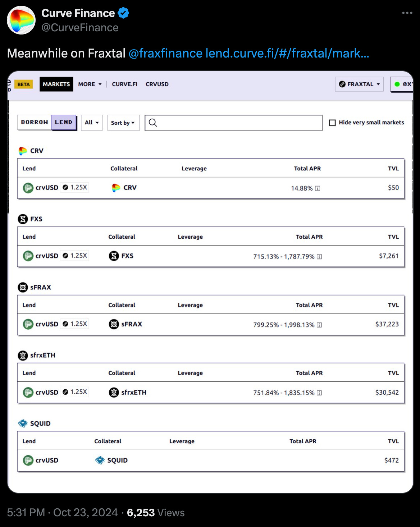This screenshot has width=420, height=527.
Task: Click crvUSD token icon in SQUID row
Action: [28, 460]
